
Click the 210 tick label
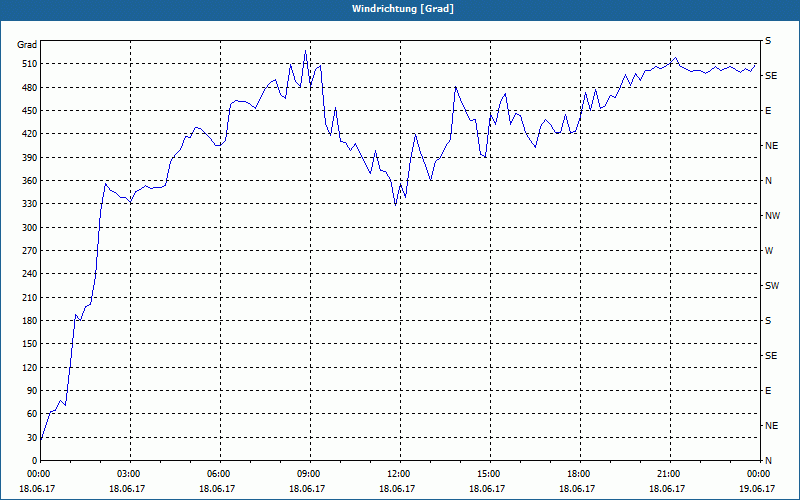point(29,297)
